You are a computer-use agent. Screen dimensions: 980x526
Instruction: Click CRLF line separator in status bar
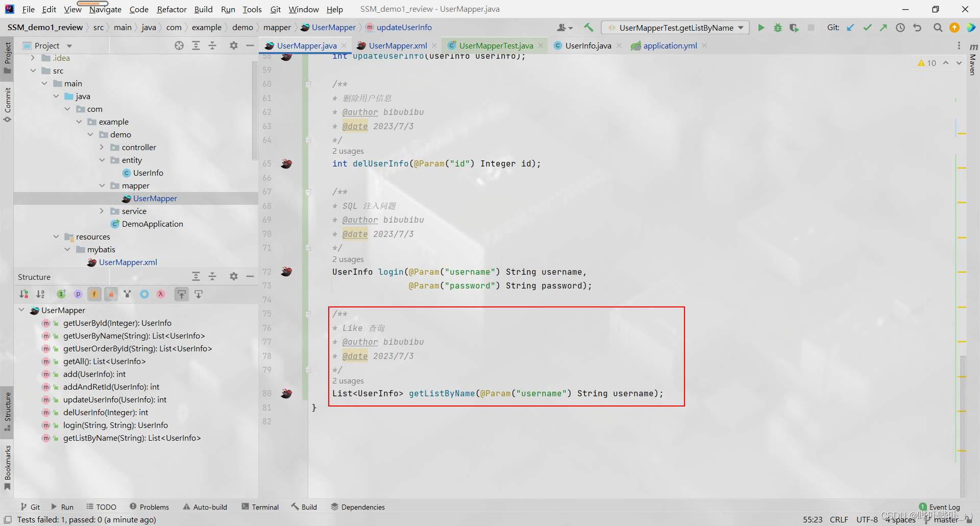(x=839, y=519)
